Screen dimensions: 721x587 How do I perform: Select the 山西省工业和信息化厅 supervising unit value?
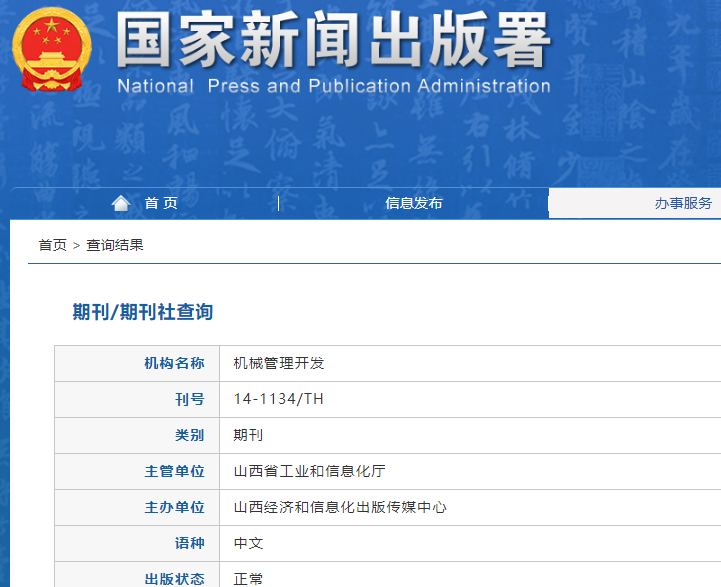[311, 471]
